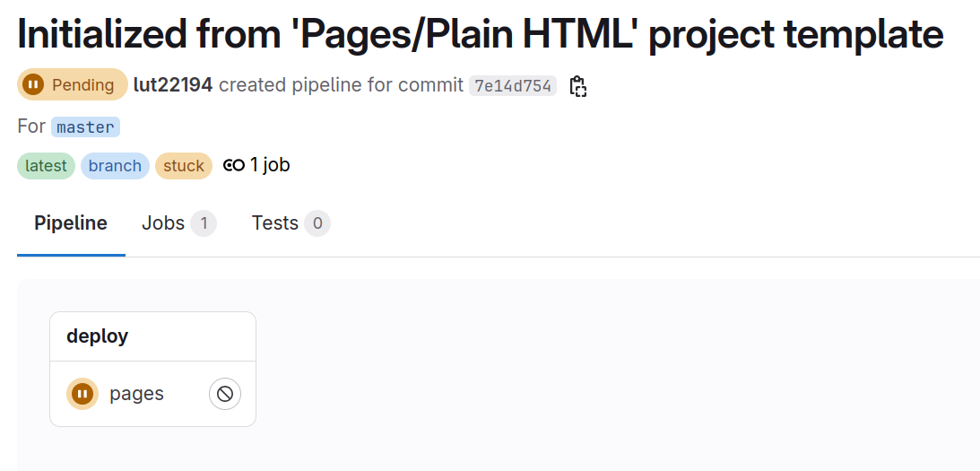Open the Pipeline tab
Viewport: 980px width, 471px height.
click(x=71, y=223)
